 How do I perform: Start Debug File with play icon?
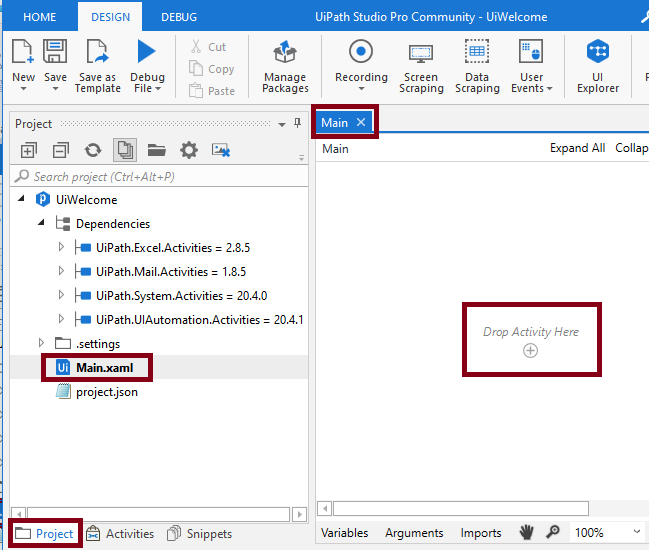146,51
